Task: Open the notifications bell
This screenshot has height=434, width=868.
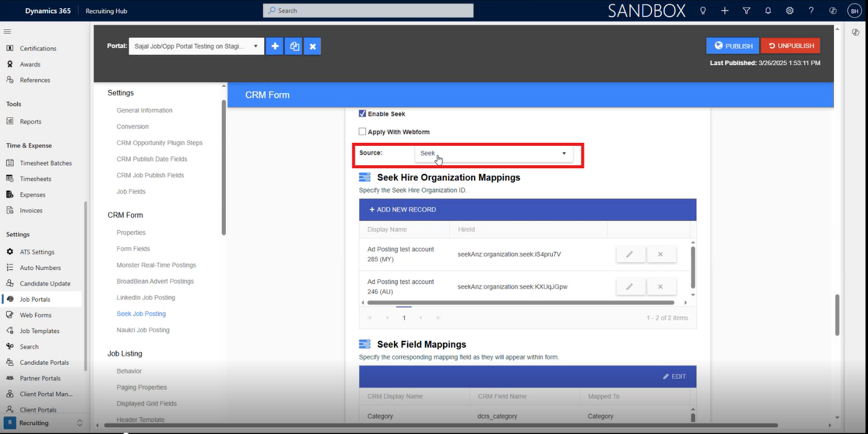Action: pos(768,11)
